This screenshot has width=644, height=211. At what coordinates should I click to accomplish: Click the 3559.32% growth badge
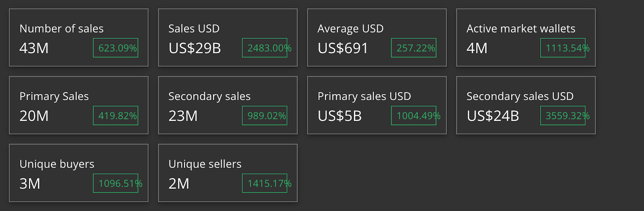(563, 116)
